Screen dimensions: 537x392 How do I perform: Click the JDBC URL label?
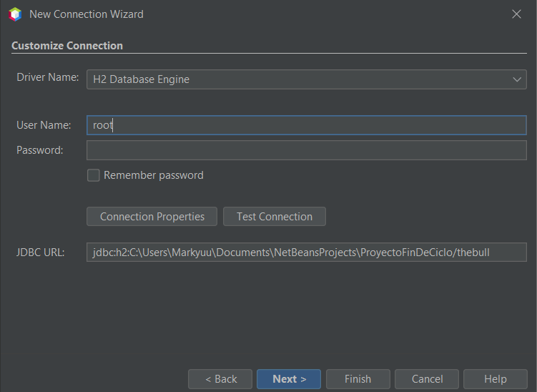pos(41,253)
